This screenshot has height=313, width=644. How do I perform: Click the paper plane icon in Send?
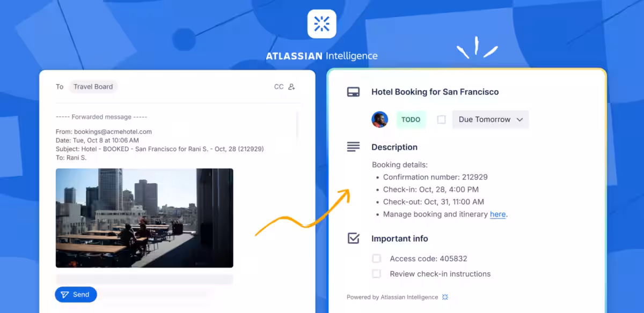(x=65, y=295)
